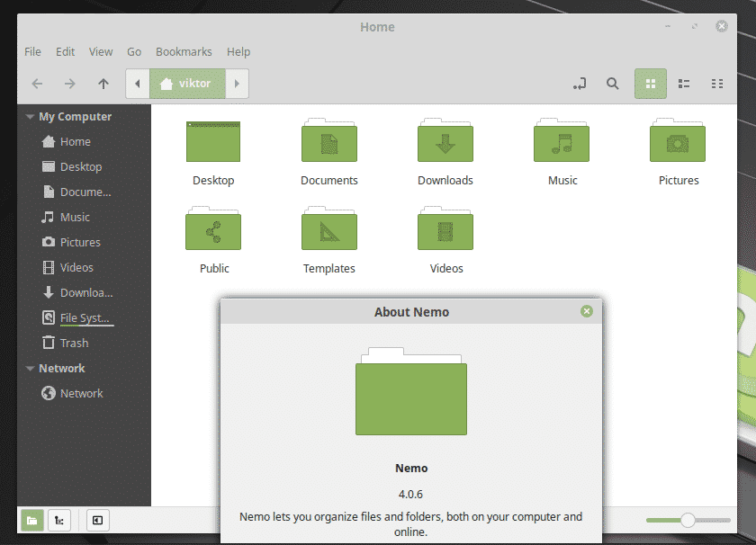
Task: Open the View menu
Action: click(101, 51)
